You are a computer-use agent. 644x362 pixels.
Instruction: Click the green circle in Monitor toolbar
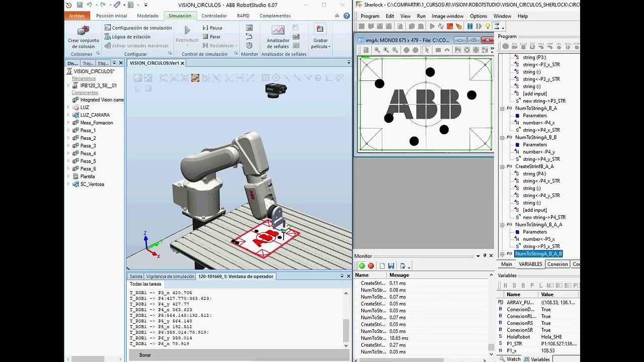pos(362,266)
